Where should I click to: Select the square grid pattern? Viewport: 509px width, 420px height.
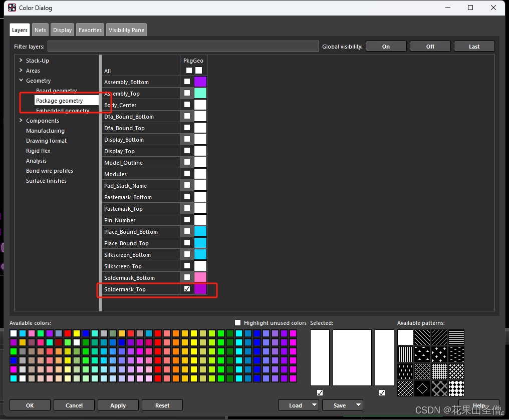tap(439, 371)
